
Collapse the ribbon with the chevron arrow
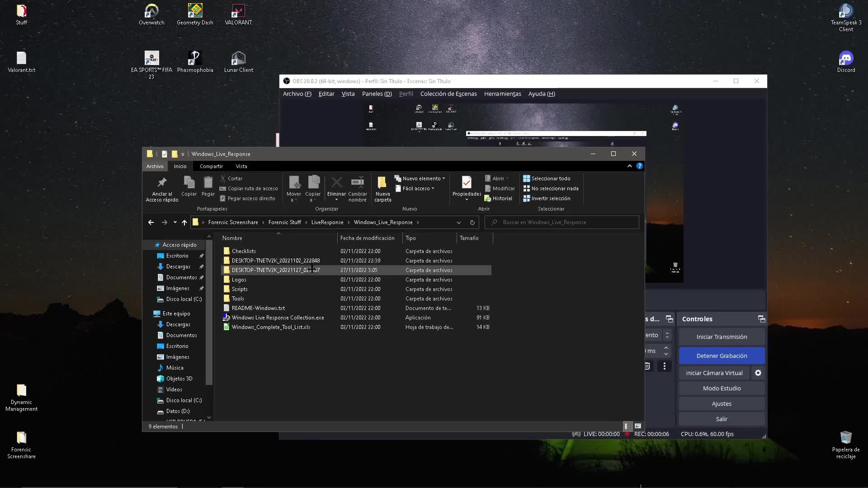[629, 166]
